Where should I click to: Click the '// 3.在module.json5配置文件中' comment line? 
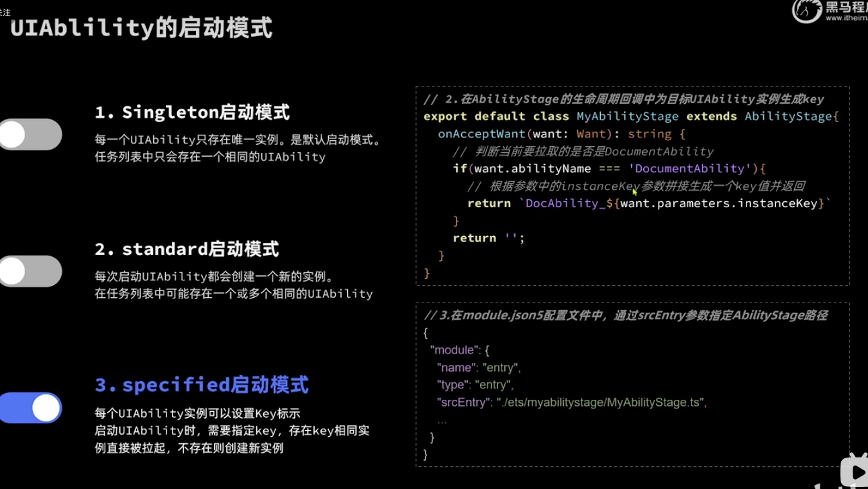click(625, 315)
